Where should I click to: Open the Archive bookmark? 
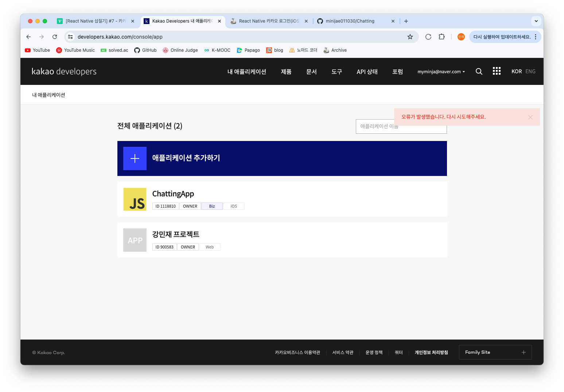click(x=335, y=50)
